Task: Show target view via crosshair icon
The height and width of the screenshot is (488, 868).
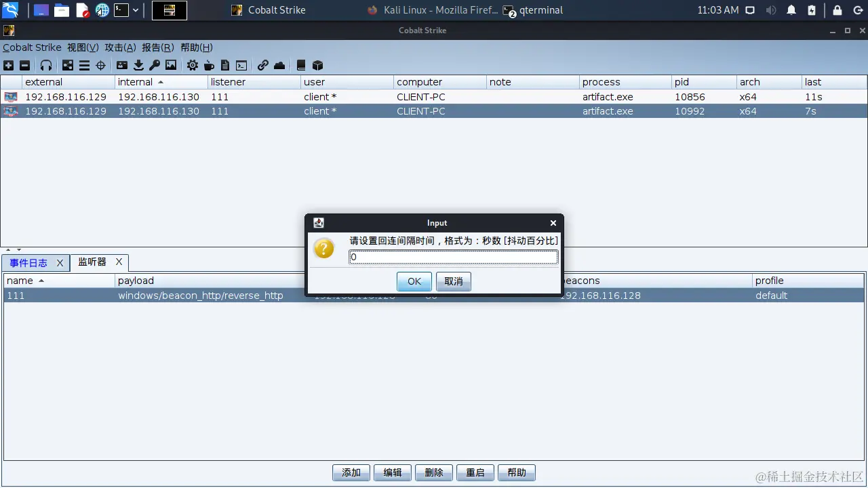Action: point(100,66)
